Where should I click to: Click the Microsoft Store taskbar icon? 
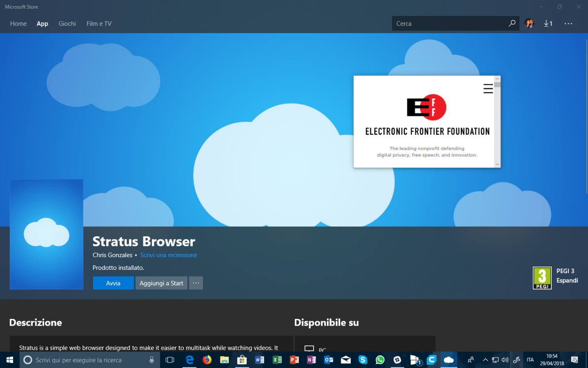click(x=241, y=360)
